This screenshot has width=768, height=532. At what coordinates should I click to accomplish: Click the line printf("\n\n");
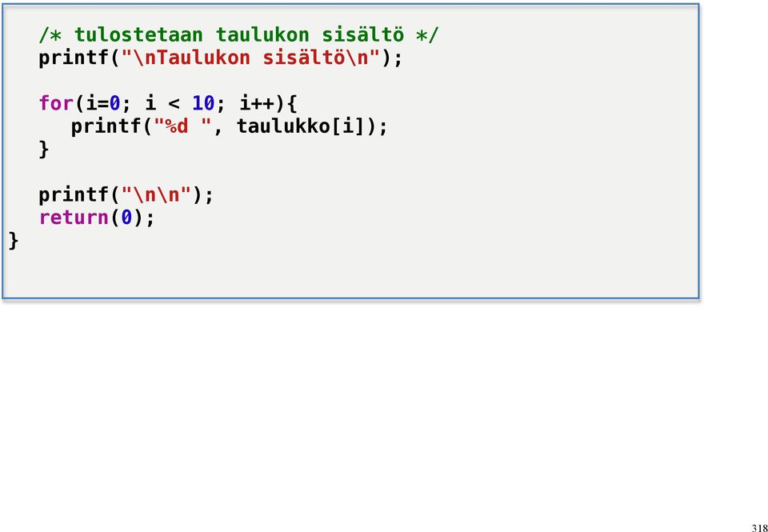(126, 195)
